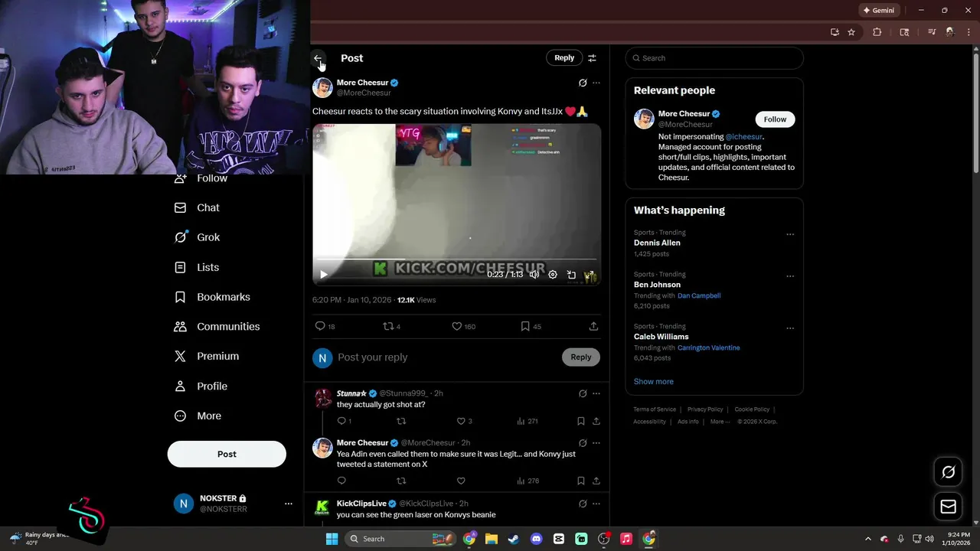
Task: Open Grok icon on KickClipsLive reply
Action: pyautogui.click(x=583, y=504)
